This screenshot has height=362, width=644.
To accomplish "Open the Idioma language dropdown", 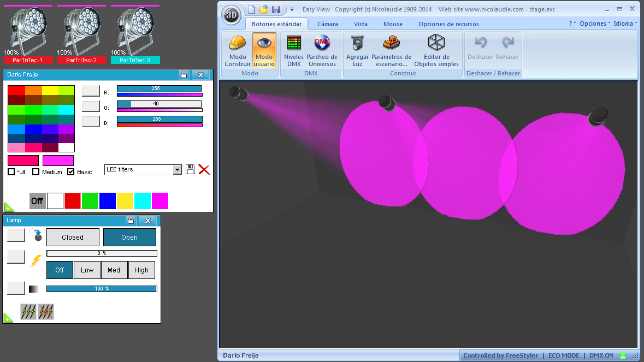I will pos(625,23).
